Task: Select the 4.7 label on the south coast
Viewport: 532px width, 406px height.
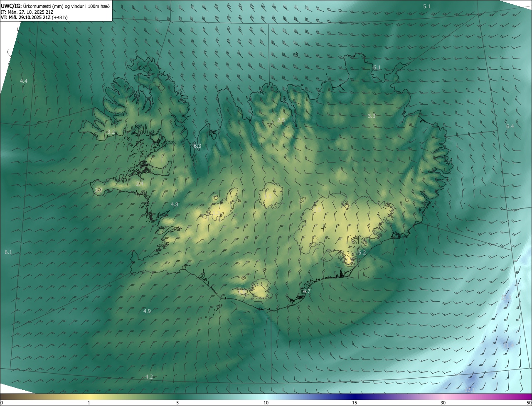Action: point(307,291)
